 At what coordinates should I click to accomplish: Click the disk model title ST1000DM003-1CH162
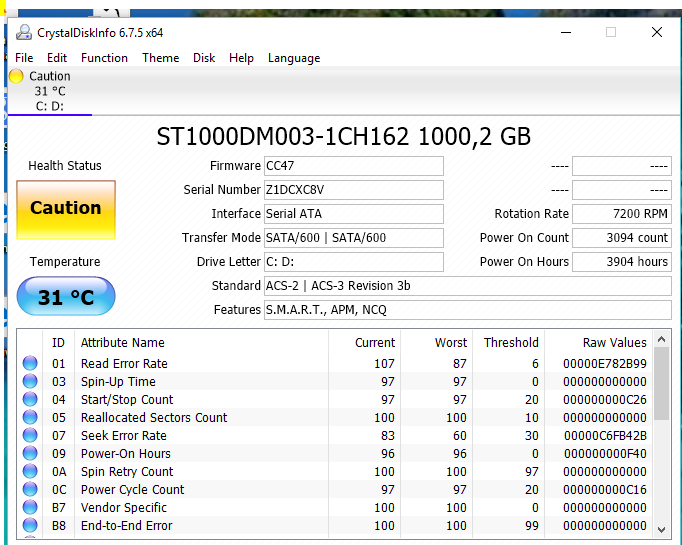(283, 136)
